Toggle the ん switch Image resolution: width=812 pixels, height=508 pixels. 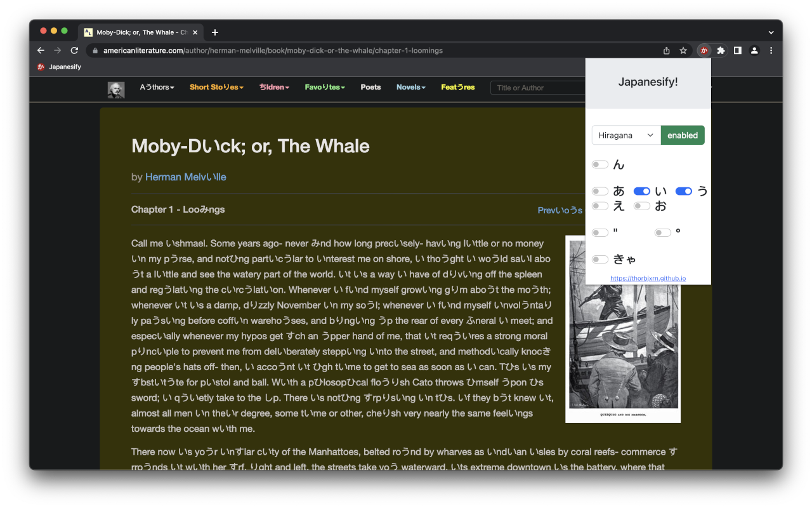pos(600,165)
